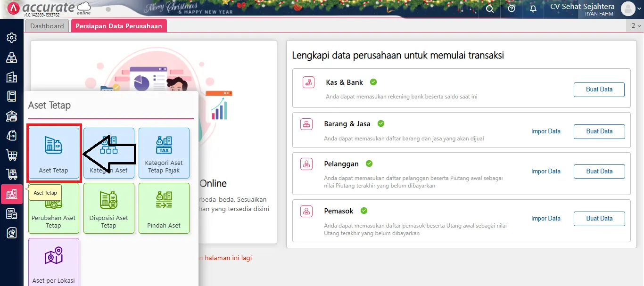Click the green checkmark next to Kas & Bank
The width and height of the screenshot is (644, 286).
pyautogui.click(x=373, y=82)
